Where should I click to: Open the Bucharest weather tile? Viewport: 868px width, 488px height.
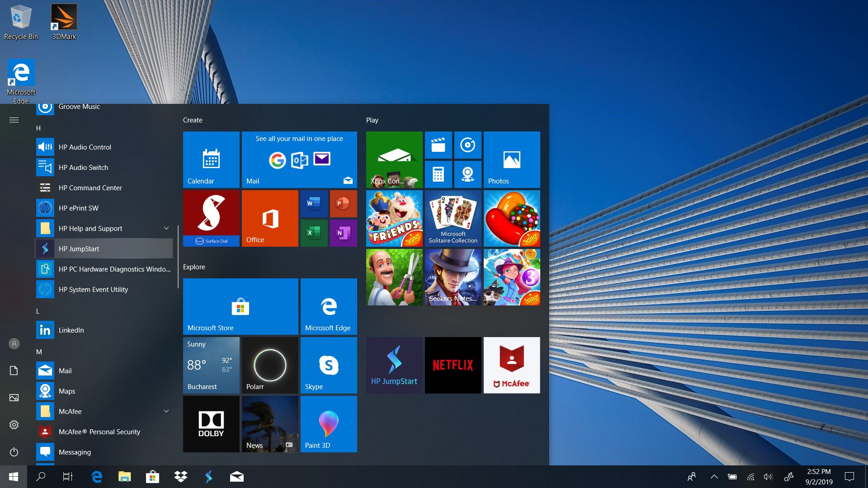pyautogui.click(x=211, y=365)
